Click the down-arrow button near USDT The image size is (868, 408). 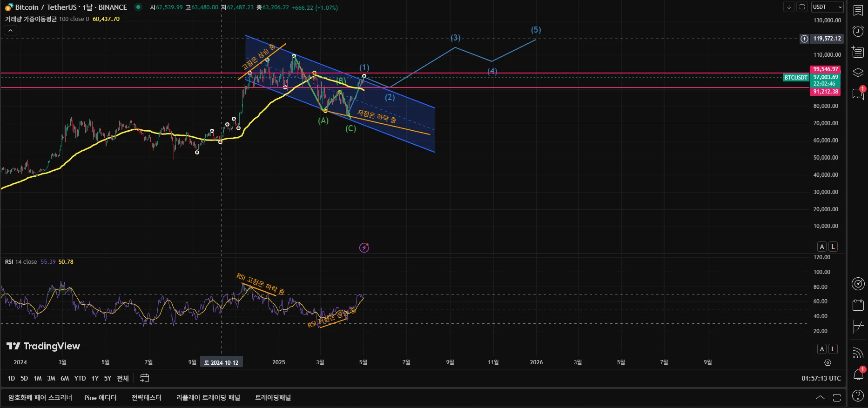pyautogui.click(x=789, y=7)
